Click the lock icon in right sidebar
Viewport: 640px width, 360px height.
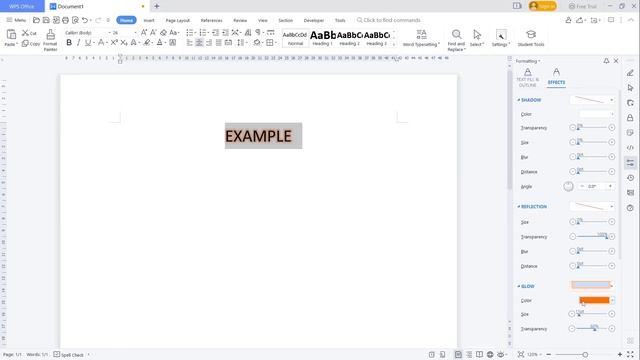coord(630,118)
